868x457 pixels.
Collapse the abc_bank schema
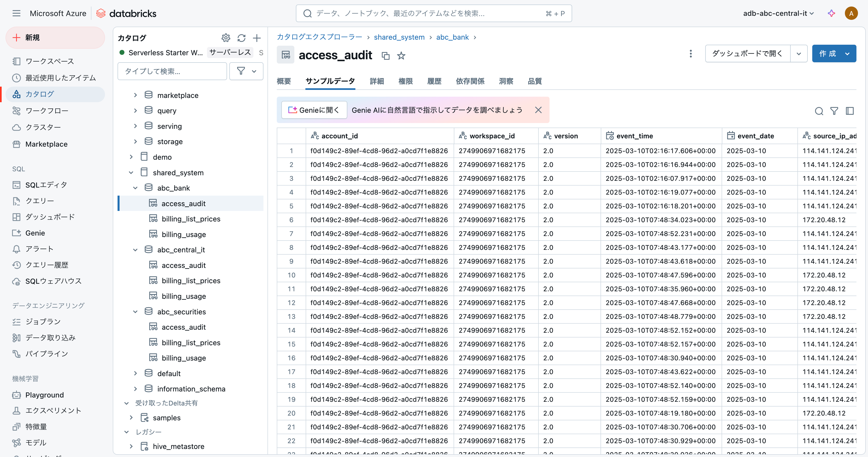tap(135, 188)
